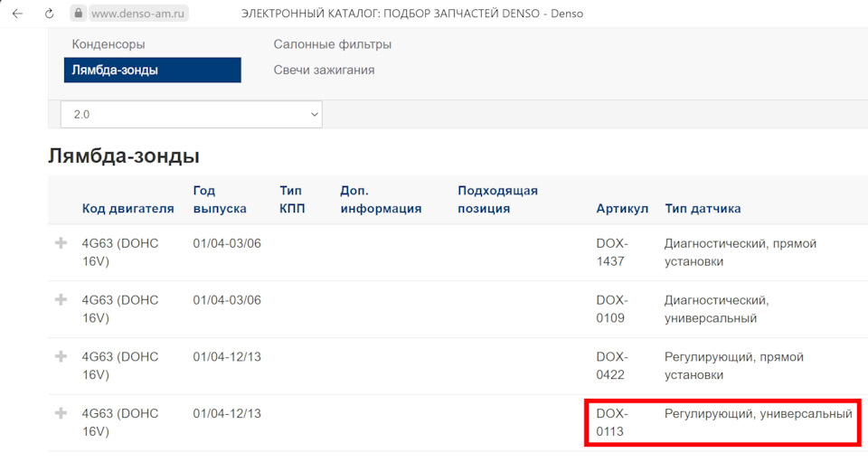Sort by the Код двигателя column header
The width and height of the screenshot is (868, 462).
click(x=127, y=209)
